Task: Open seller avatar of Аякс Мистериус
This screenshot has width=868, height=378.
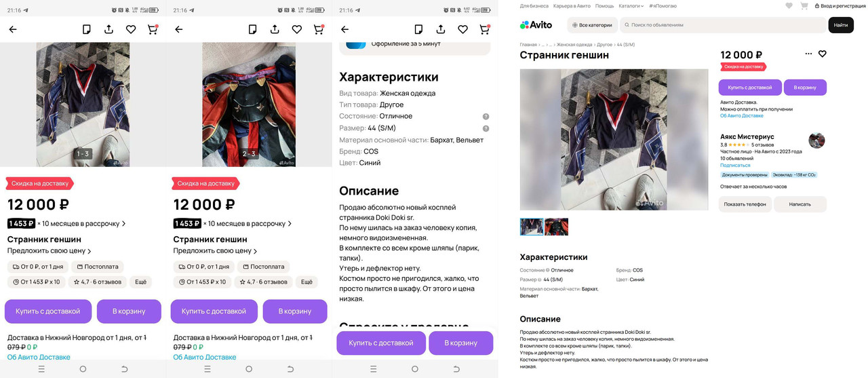Action: pyautogui.click(x=816, y=140)
